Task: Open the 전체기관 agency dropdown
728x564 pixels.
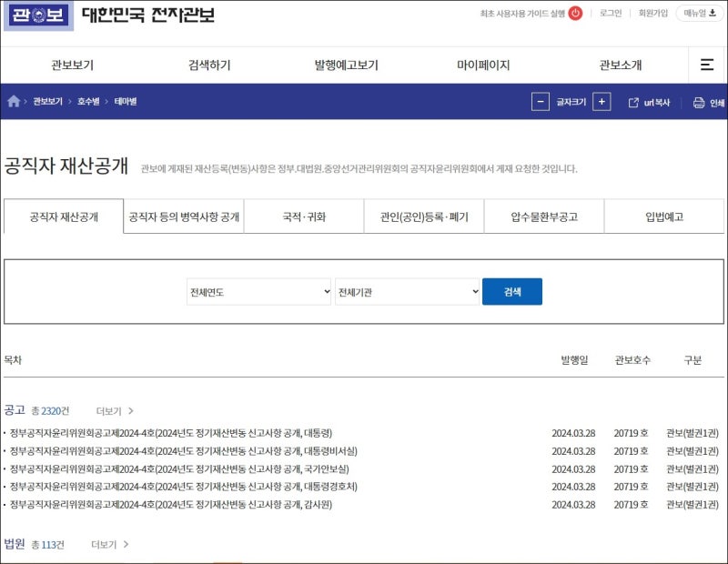Action: [407, 292]
